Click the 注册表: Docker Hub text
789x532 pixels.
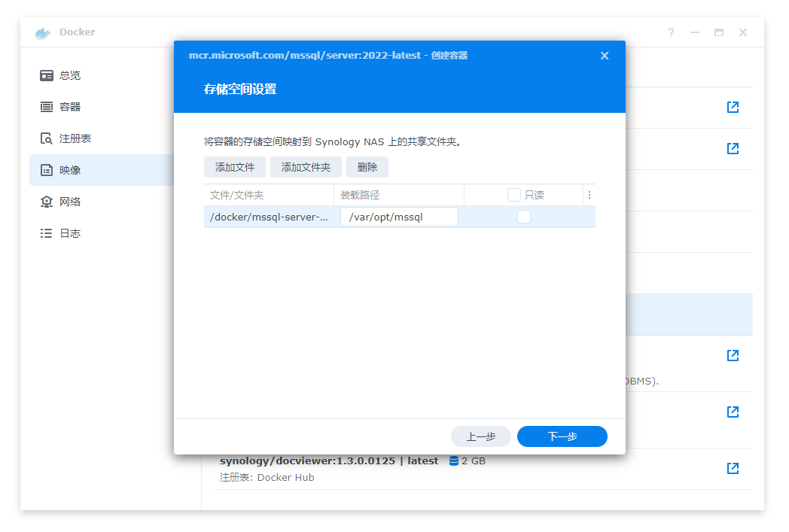[267, 478]
